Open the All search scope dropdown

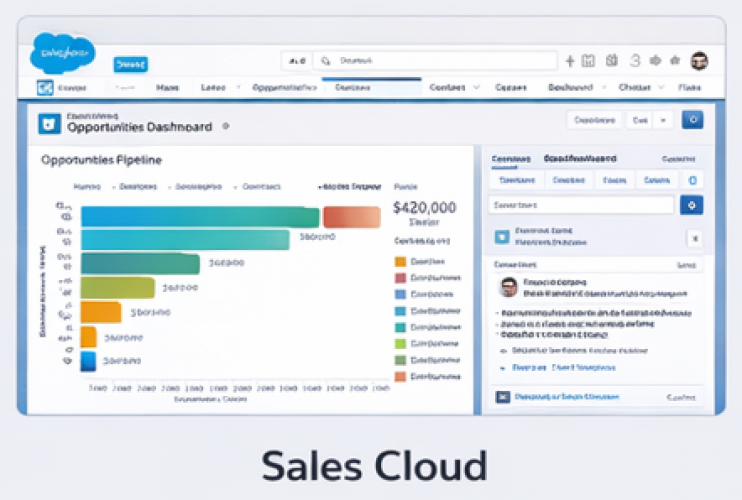297,61
